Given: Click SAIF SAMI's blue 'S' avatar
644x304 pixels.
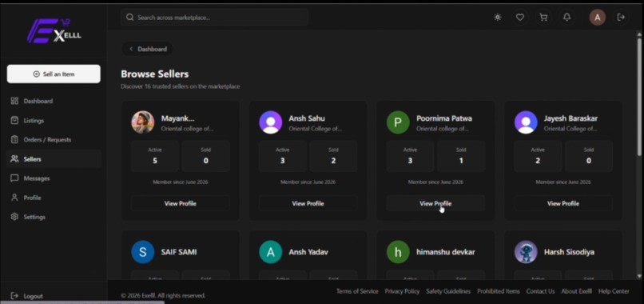Looking at the screenshot, I should (x=143, y=252).
